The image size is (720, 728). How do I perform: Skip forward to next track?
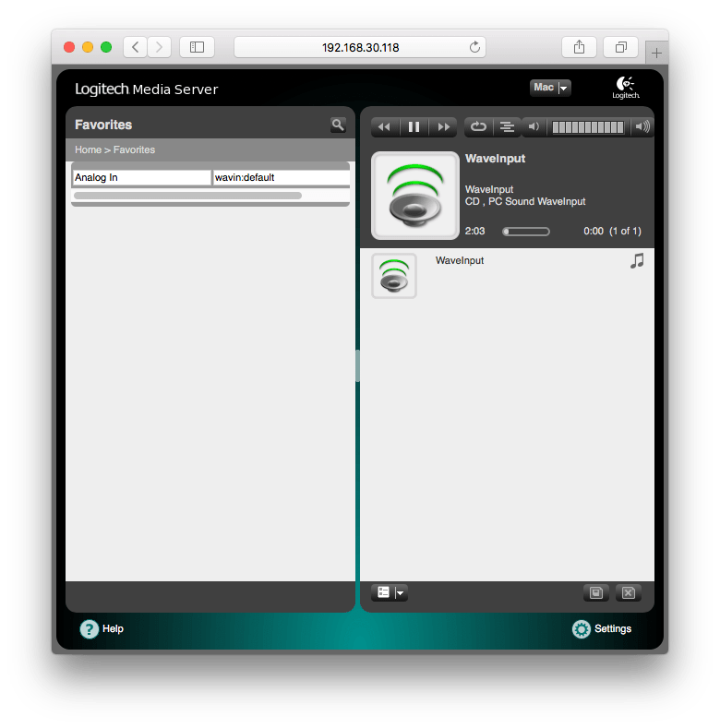pos(443,126)
